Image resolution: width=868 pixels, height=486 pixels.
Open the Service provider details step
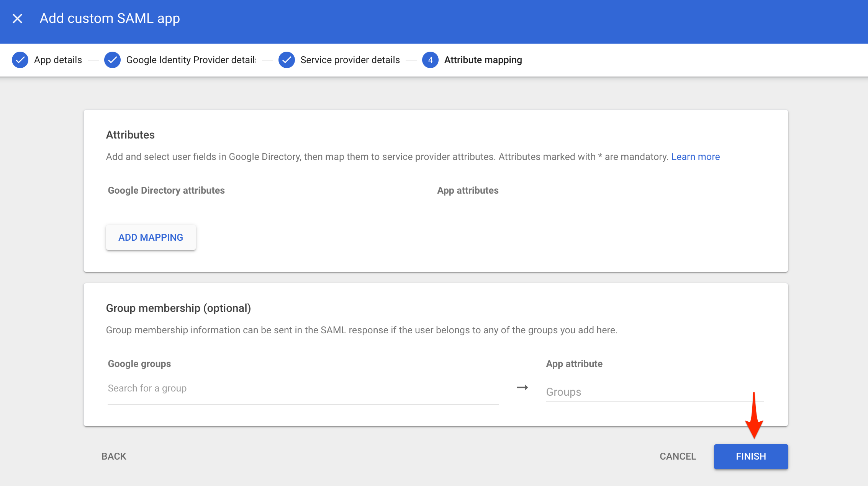(350, 60)
